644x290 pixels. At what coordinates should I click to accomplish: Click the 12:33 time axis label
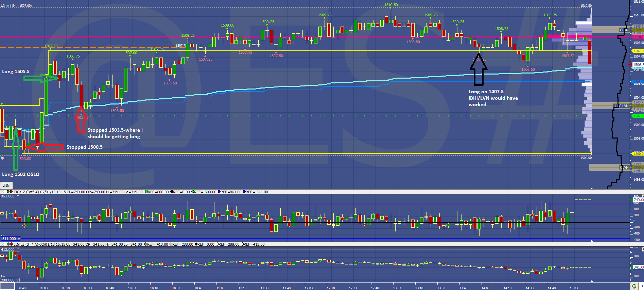click(x=353, y=288)
